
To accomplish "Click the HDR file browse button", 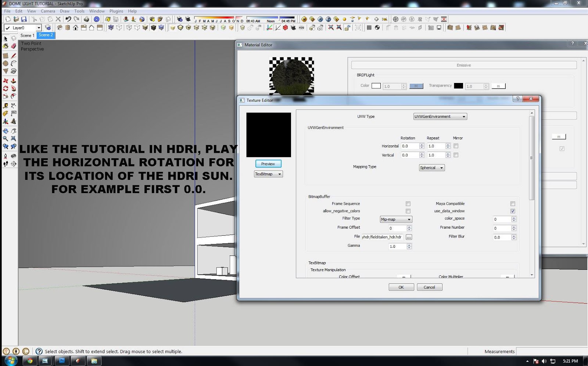I will 409,237.
